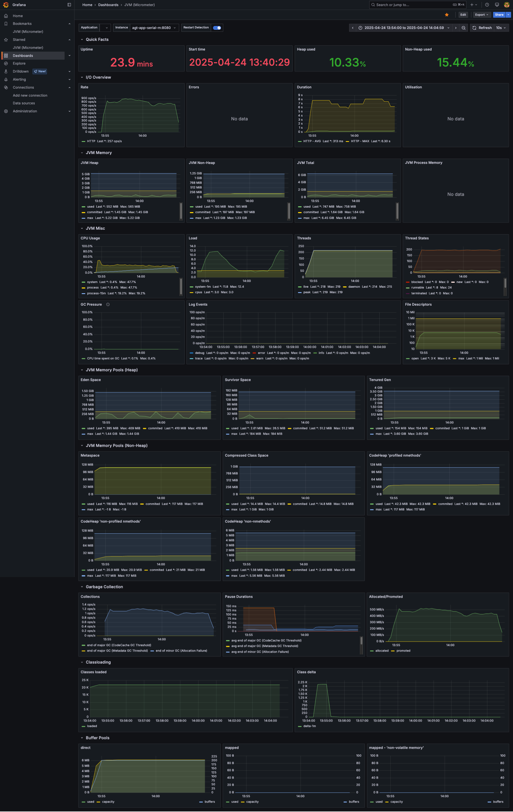The image size is (513, 812).
Task: Open the plus add-new menu
Action: 474,5
